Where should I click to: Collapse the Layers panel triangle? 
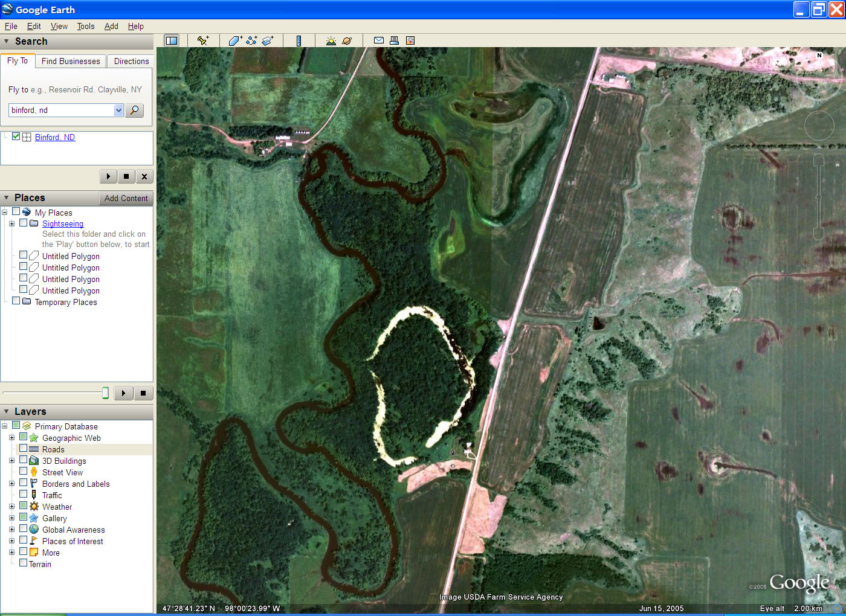coord(7,411)
